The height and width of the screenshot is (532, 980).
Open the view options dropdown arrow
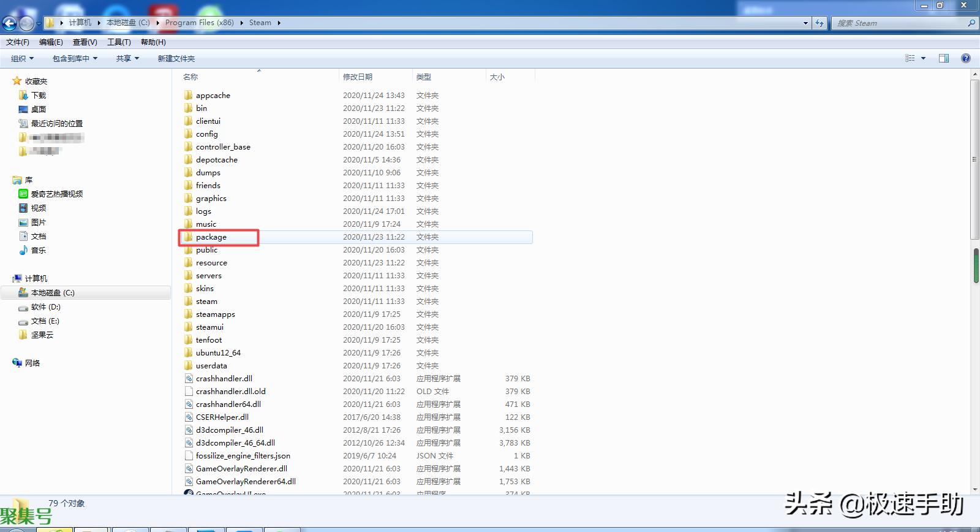(923, 58)
